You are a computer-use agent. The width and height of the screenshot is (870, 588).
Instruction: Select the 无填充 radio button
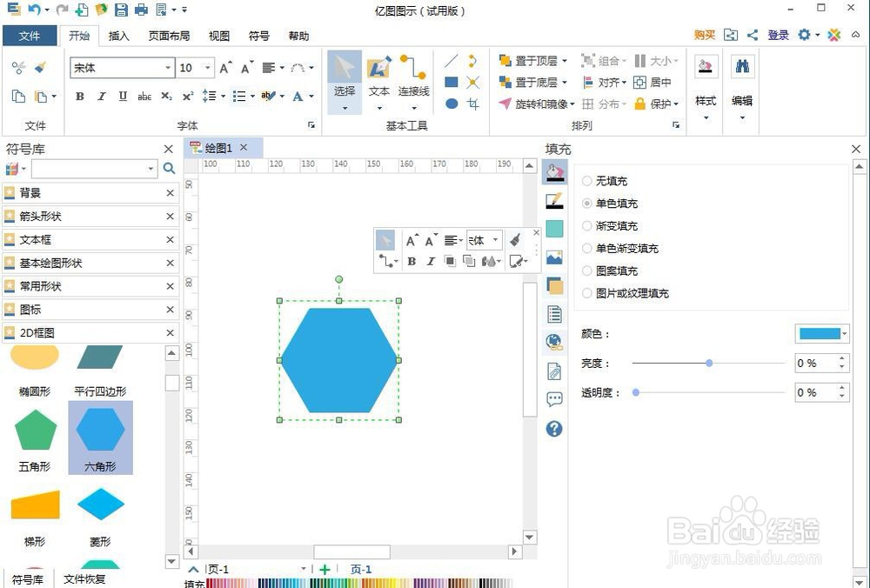(x=587, y=181)
